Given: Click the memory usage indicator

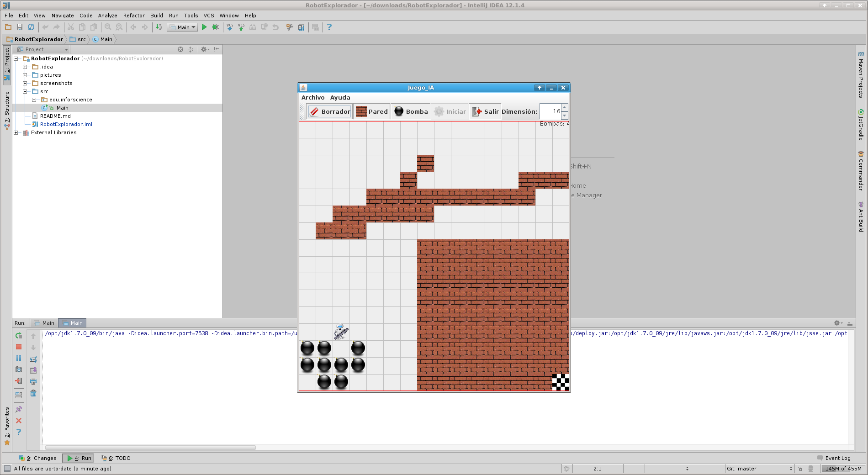Looking at the screenshot, I should [843, 469].
